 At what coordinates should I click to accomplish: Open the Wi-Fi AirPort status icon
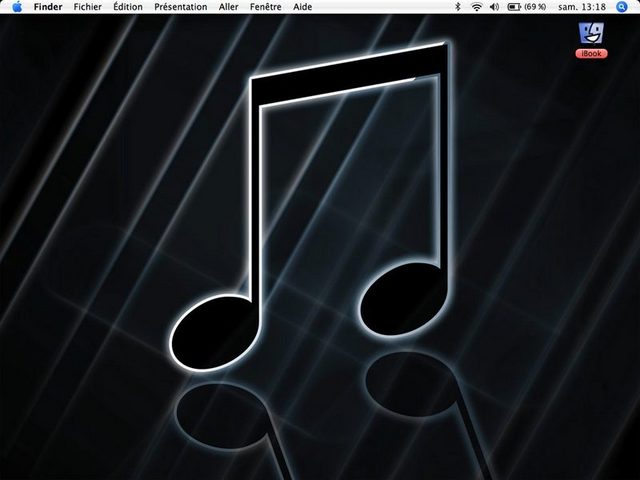pos(476,7)
